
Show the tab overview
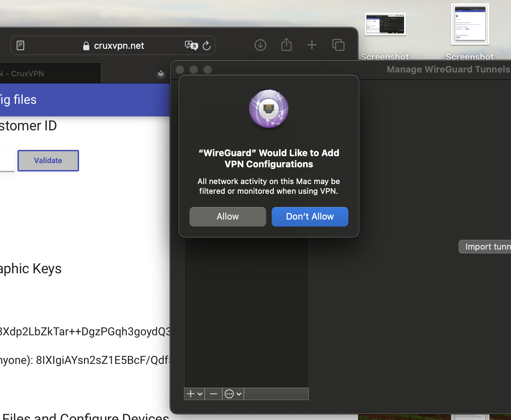[x=338, y=45]
